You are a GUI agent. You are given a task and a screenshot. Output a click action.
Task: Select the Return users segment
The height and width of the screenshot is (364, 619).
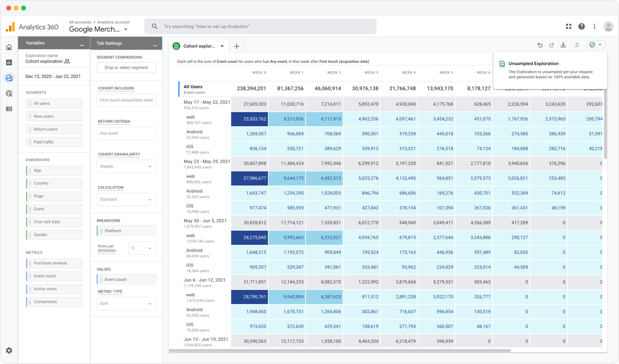coord(54,129)
